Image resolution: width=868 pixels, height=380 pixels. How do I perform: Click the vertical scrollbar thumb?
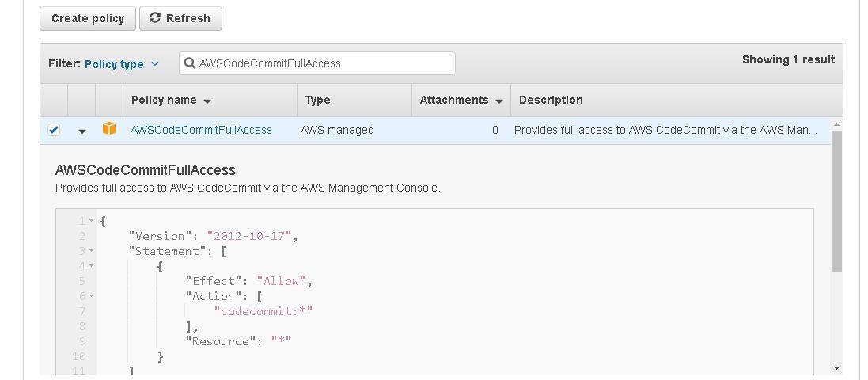[836, 200]
